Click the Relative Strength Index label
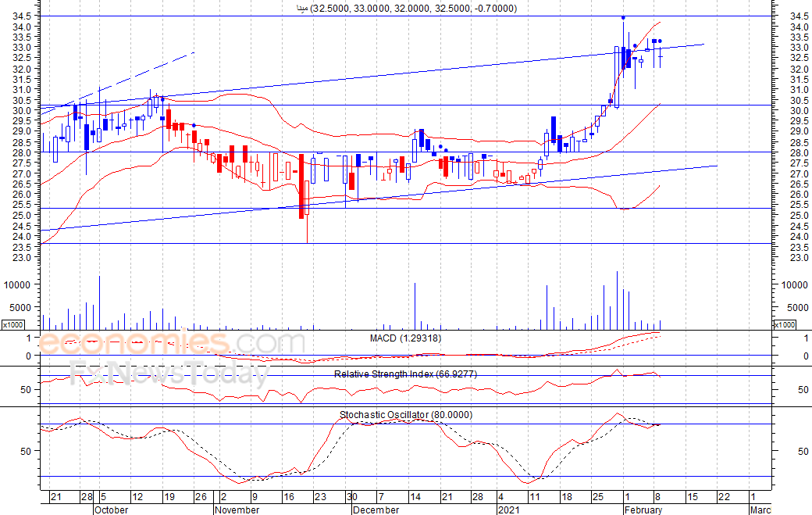 pos(405,374)
